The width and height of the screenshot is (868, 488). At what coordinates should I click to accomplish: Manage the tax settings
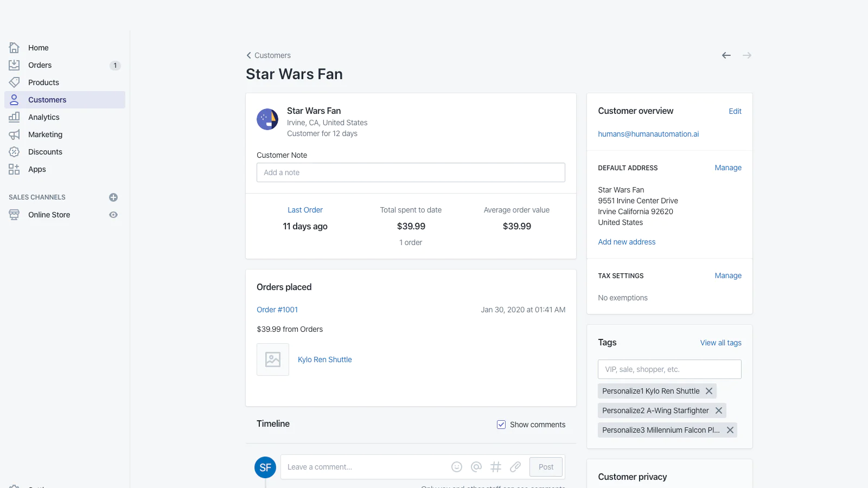(728, 275)
